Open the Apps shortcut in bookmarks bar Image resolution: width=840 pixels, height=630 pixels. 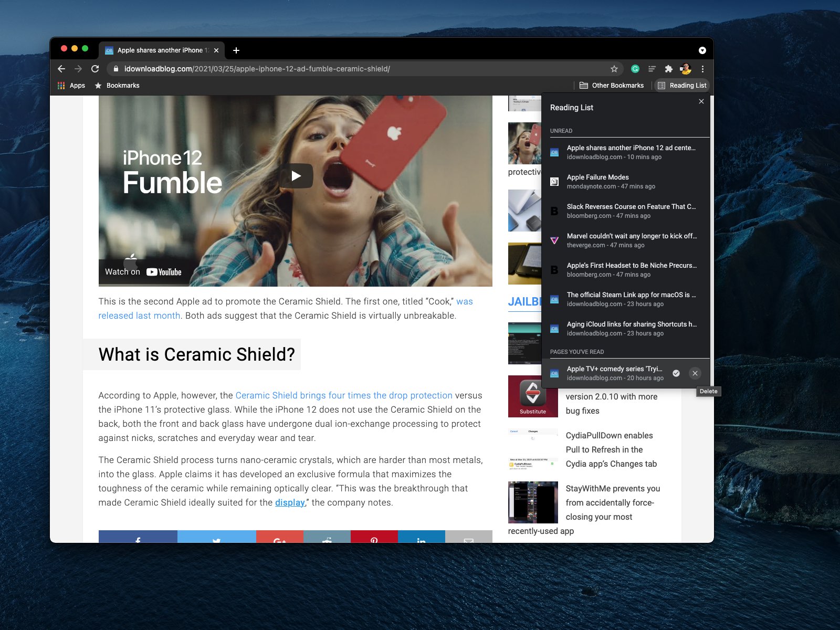pyautogui.click(x=71, y=86)
